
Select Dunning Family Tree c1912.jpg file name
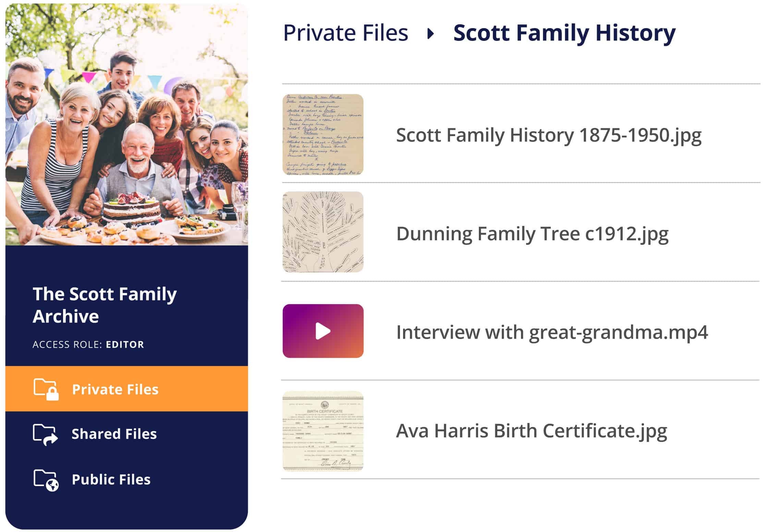532,234
